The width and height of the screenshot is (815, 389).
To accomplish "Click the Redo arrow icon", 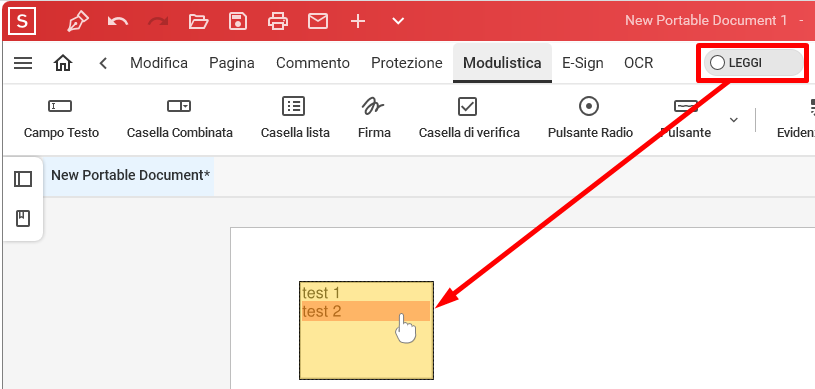I will tap(158, 21).
